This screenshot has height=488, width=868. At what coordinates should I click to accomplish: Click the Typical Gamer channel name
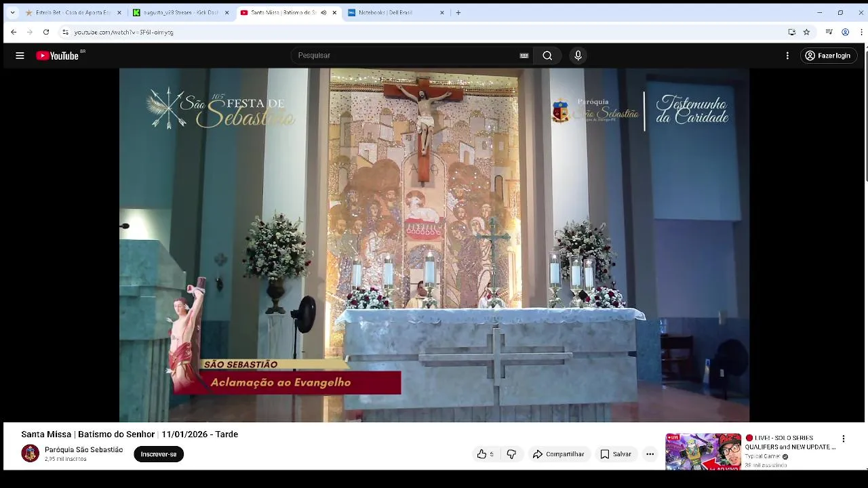763,457
